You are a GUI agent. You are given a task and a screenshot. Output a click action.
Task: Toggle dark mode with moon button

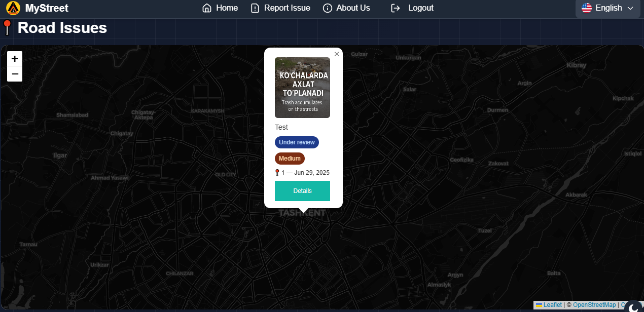click(634, 306)
